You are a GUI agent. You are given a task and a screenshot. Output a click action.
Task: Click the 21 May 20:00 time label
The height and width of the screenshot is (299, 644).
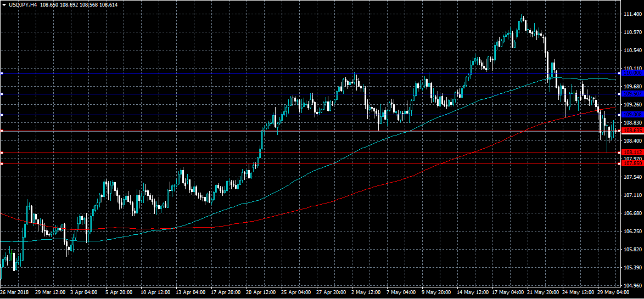pyautogui.click(x=543, y=292)
